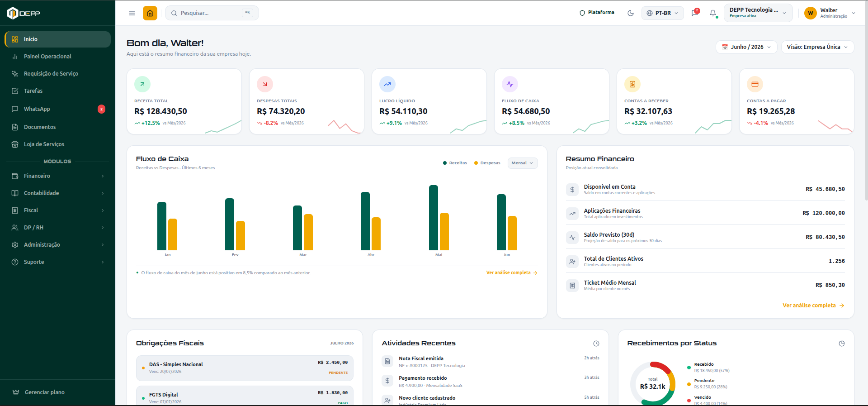The height and width of the screenshot is (406, 868).
Task: Open Documentos in the sidebar
Action: [58, 127]
